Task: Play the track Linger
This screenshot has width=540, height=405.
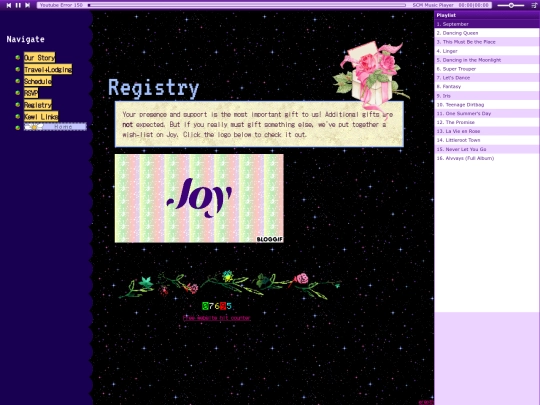Action: point(487,51)
